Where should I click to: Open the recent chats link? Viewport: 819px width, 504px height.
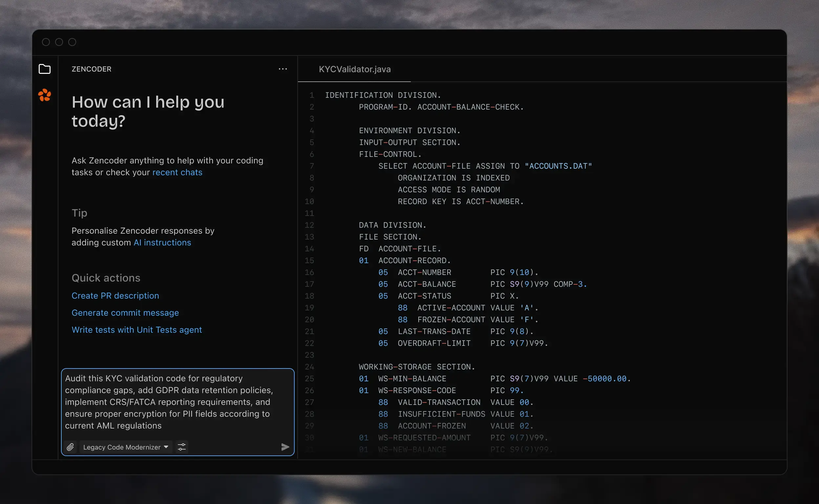pos(177,172)
